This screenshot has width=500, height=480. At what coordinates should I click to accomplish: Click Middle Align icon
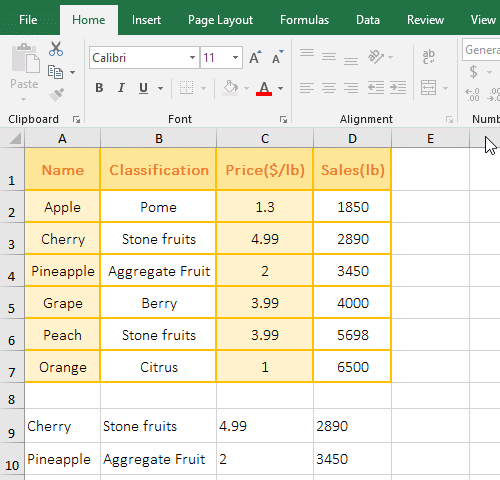(329, 57)
